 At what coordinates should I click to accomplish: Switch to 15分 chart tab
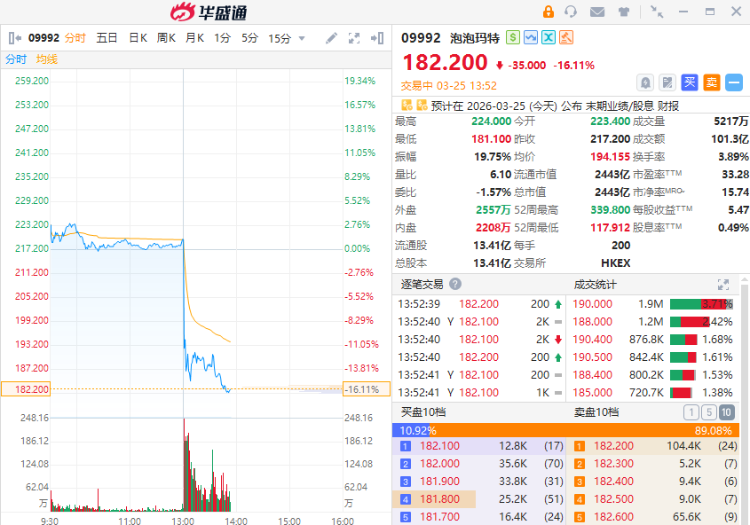click(x=279, y=38)
